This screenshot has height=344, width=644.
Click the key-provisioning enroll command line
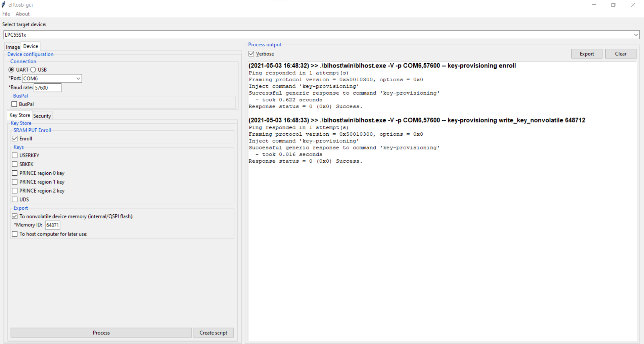pyautogui.click(x=382, y=66)
